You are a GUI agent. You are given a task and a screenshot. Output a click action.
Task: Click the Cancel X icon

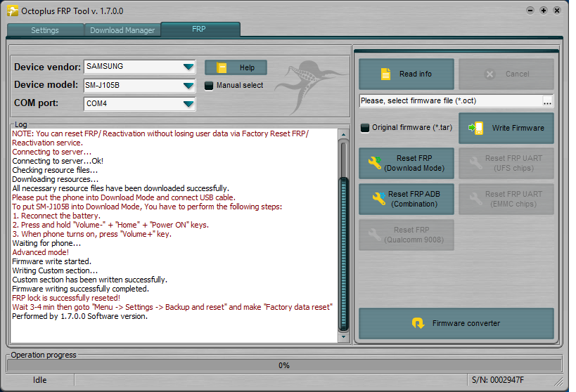coord(489,74)
